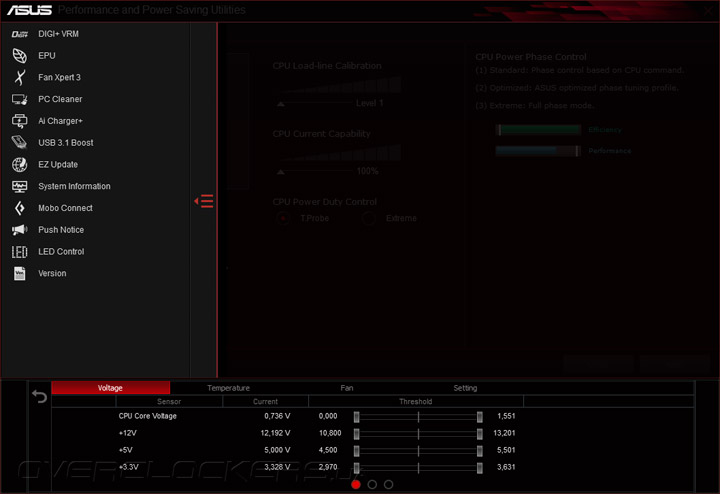Click the CPU Core Voltage sensor row label

coord(147,416)
